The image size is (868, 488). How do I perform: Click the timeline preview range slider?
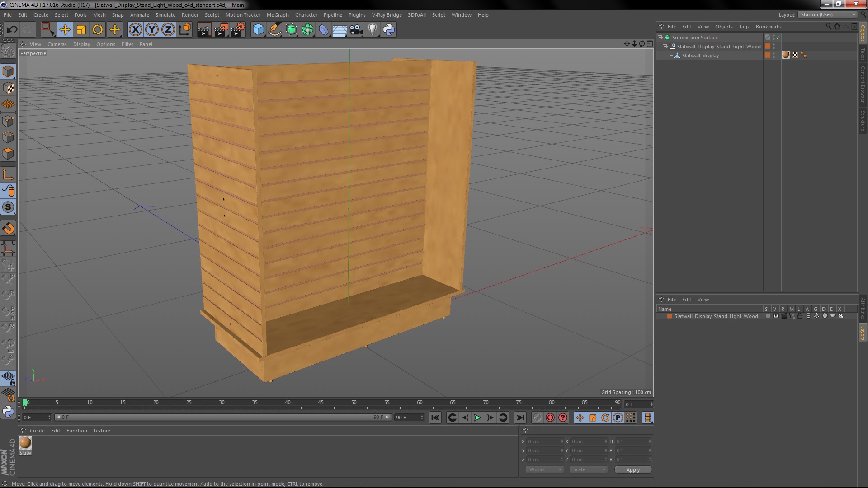coord(222,417)
